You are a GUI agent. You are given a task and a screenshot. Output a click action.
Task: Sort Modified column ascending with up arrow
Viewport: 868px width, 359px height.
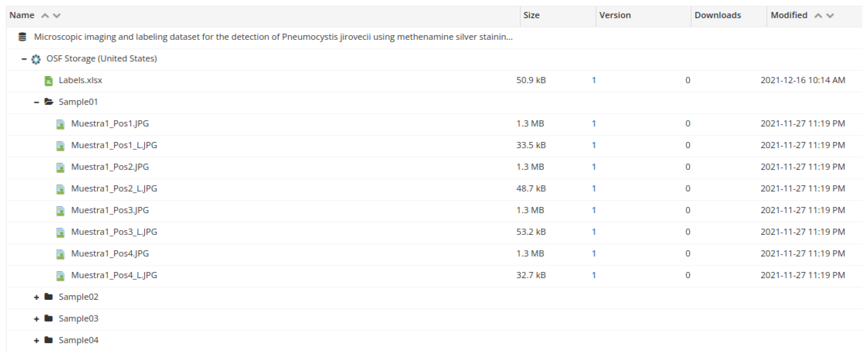pos(818,16)
